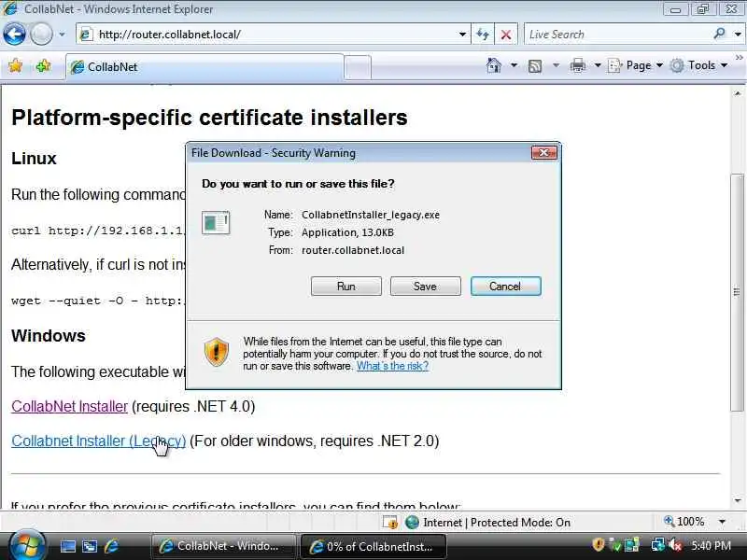Screen dimensions: 747x560
Task: Open the Collabnet Installer (Legacy) link
Action: coord(99,441)
